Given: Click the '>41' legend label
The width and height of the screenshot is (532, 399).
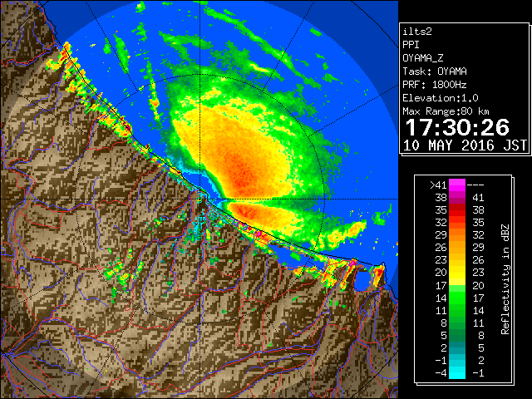Looking at the screenshot, I should coord(438,185).
